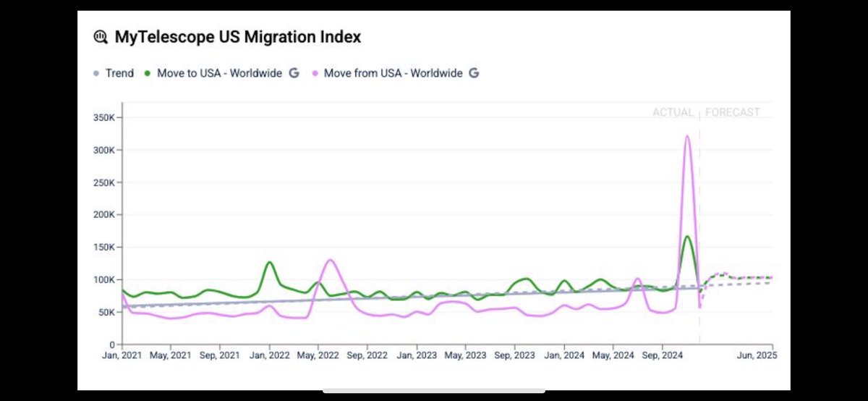Click the 350K y-axis label

click(105, 117)
